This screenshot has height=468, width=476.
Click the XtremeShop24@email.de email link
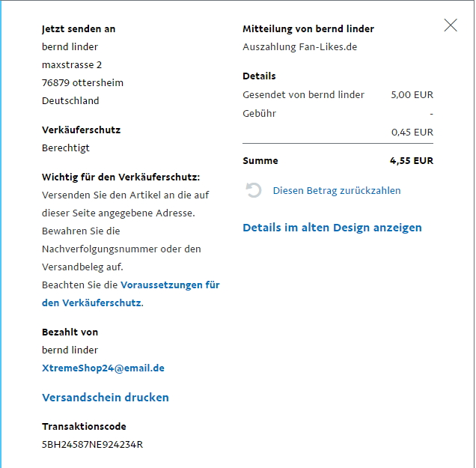coord(103,368)
